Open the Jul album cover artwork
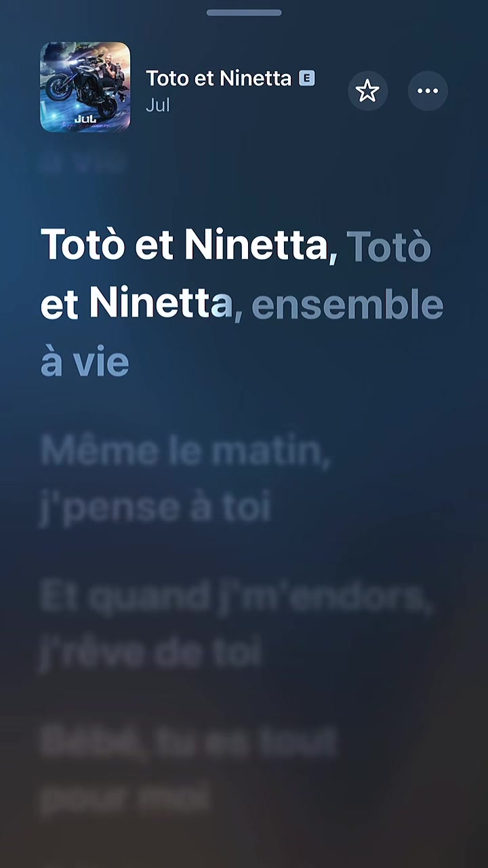Image resolution: width=488 pixels, height=868 pixels. tap(85, 87)
